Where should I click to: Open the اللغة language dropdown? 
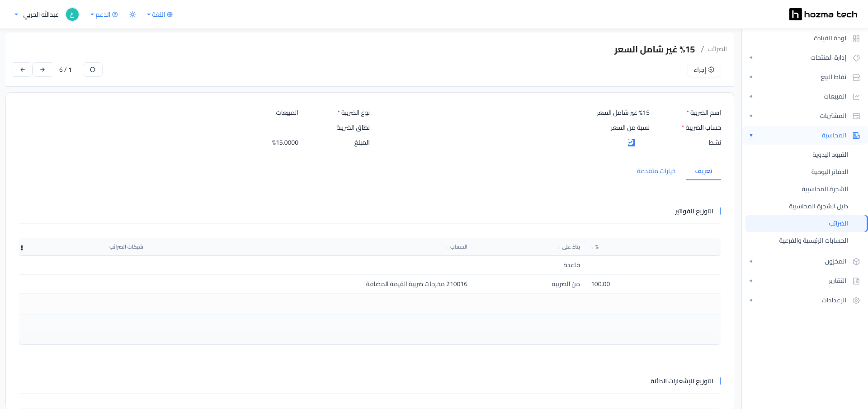[160, 14]
